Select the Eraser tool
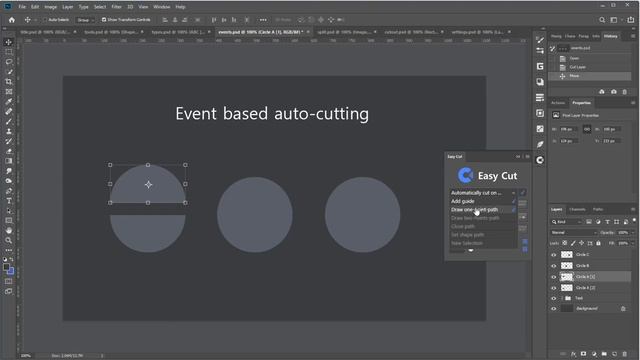 click(9, 151)
